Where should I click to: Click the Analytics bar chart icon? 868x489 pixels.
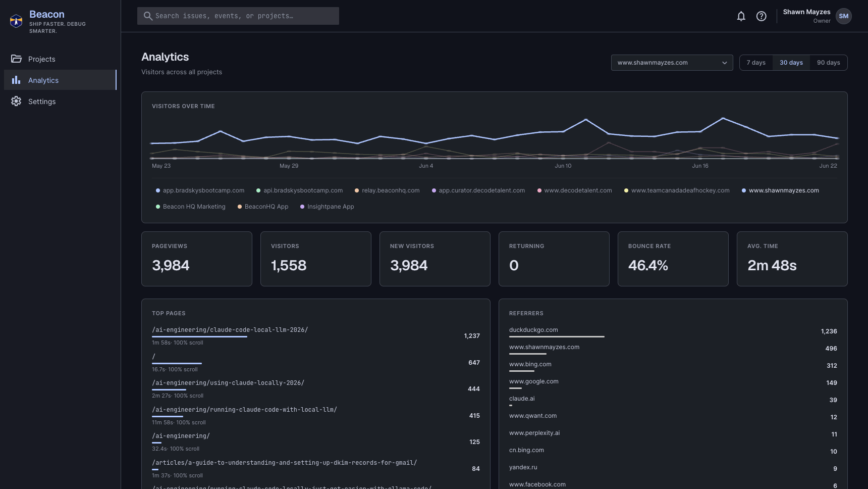tap(16, 80)
